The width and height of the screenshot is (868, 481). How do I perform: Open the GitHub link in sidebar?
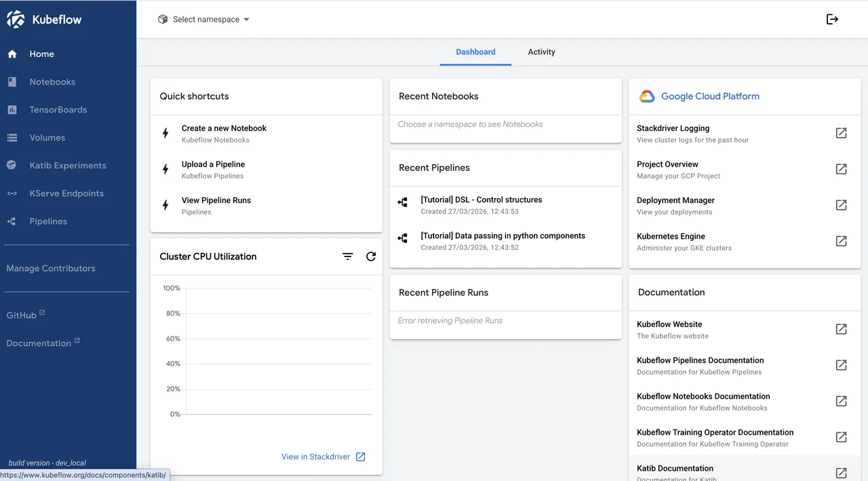point(26,315)
